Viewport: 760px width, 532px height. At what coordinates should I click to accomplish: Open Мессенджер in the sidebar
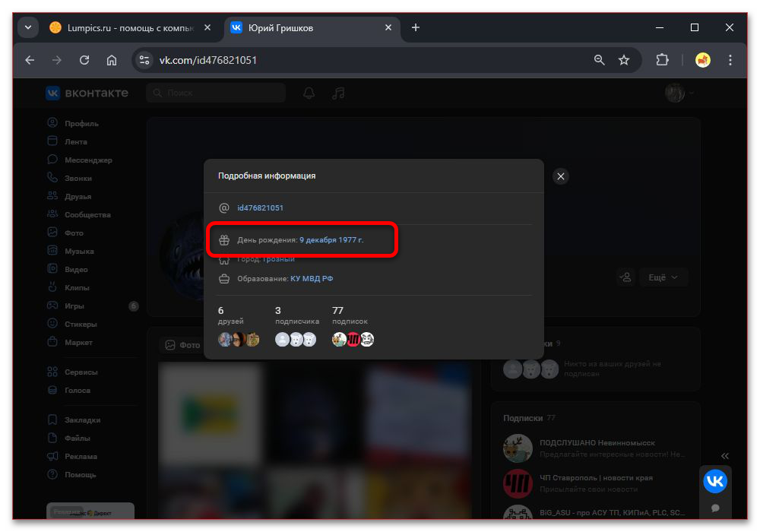[x=87, y=160]
